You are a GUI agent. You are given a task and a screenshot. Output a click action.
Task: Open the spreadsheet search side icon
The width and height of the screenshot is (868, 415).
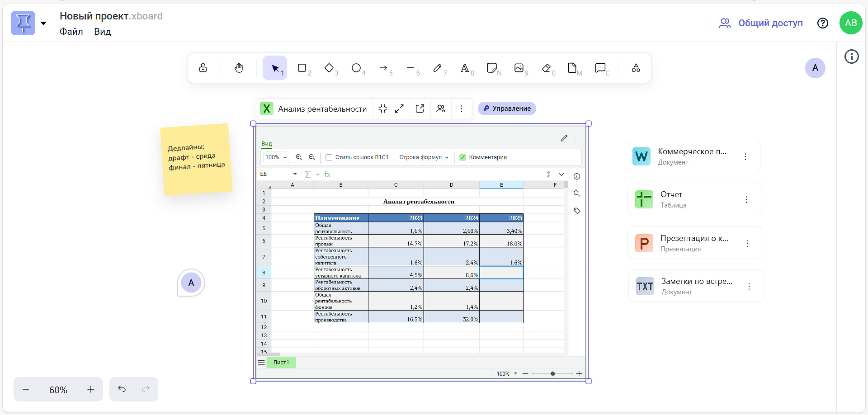pyautogui.click(x=577, y=193)
